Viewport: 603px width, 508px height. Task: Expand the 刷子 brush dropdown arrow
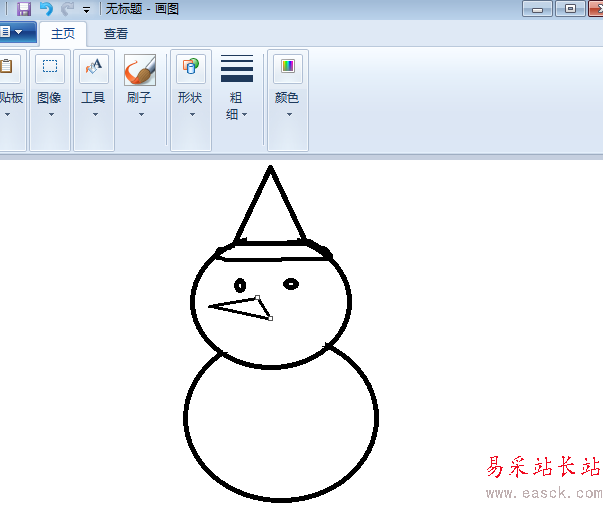click(x=141, y=115)
